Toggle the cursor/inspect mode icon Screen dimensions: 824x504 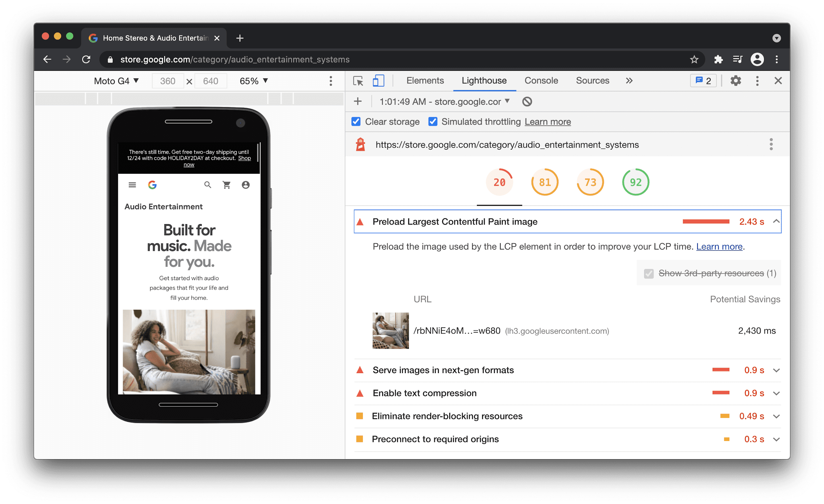pyautogui.click(x=358, y=81)
